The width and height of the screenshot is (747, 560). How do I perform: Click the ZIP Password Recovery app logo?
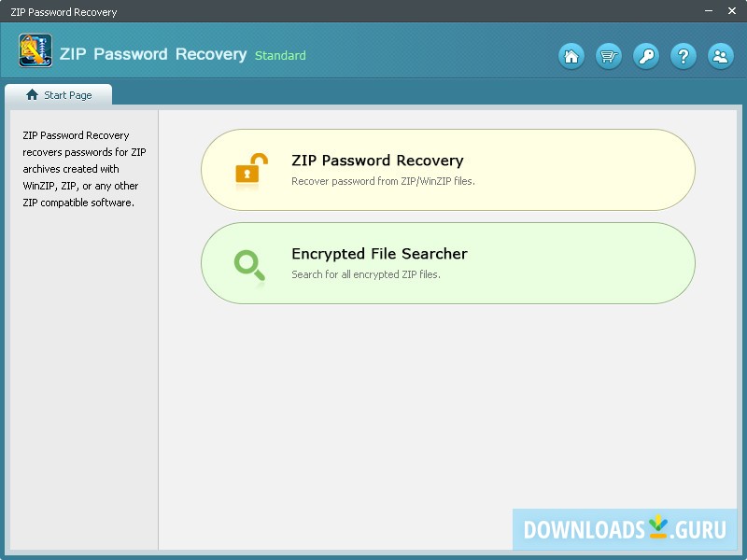click(x=35, y=50)
